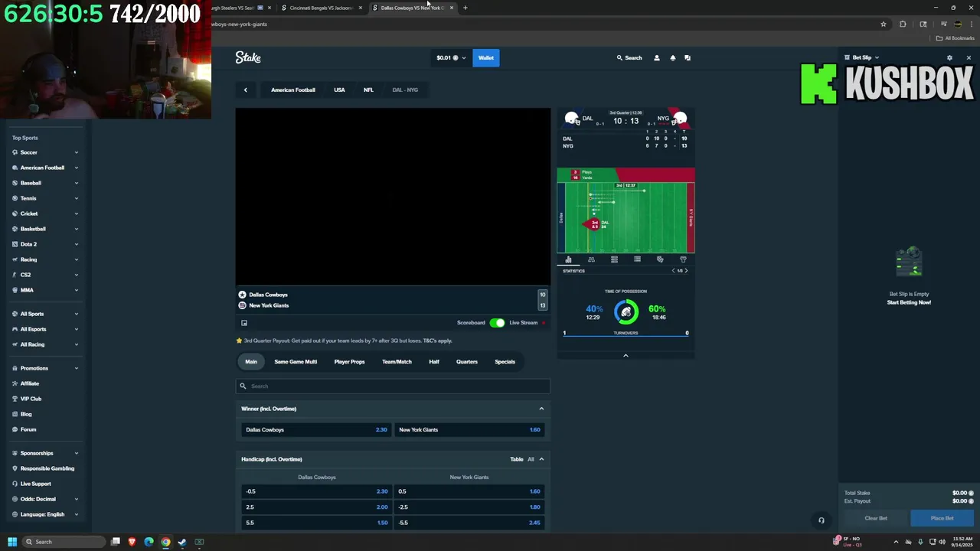
Task: Open Bet Slip settings gear
Action: 949,57
